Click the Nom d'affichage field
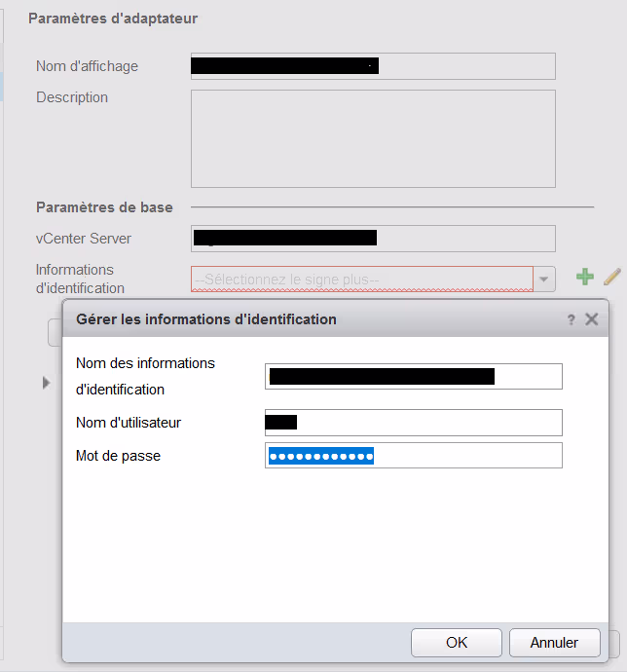 pyautogui.click(x=372, y=66)
